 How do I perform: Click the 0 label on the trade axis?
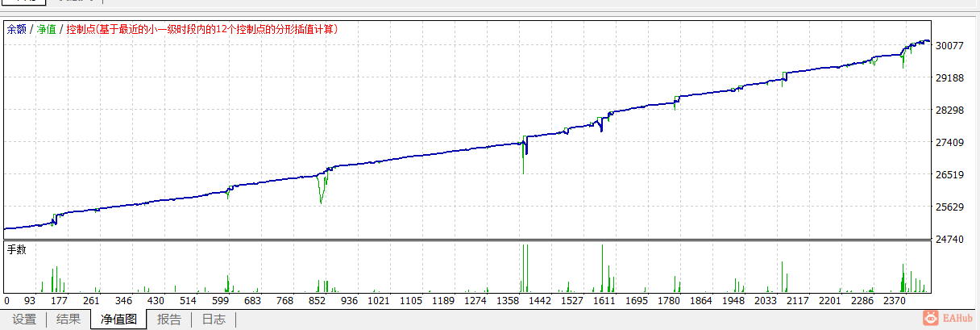tap(7, 300)
